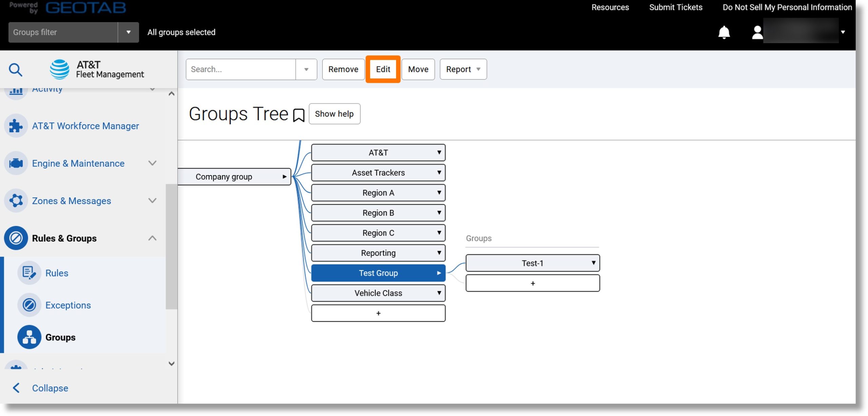
Task: Add a new group under Company group
Action: click(x=378, y=313)
